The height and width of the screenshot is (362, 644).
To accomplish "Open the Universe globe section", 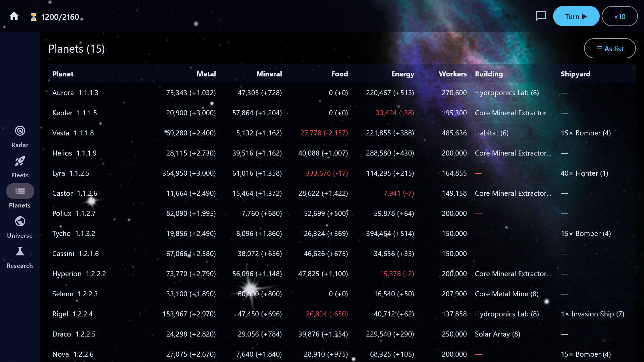I will click(20, 227).
